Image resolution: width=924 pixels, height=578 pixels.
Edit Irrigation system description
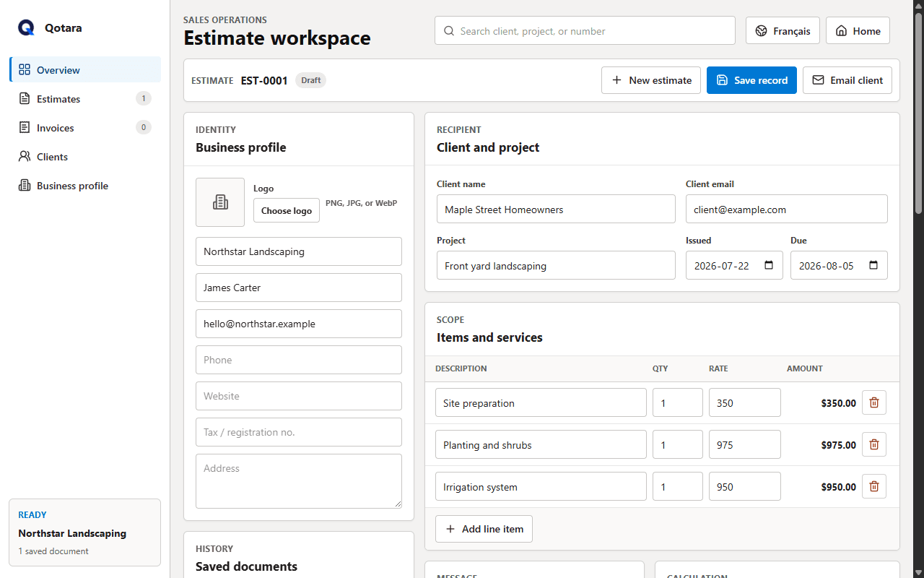541,486
